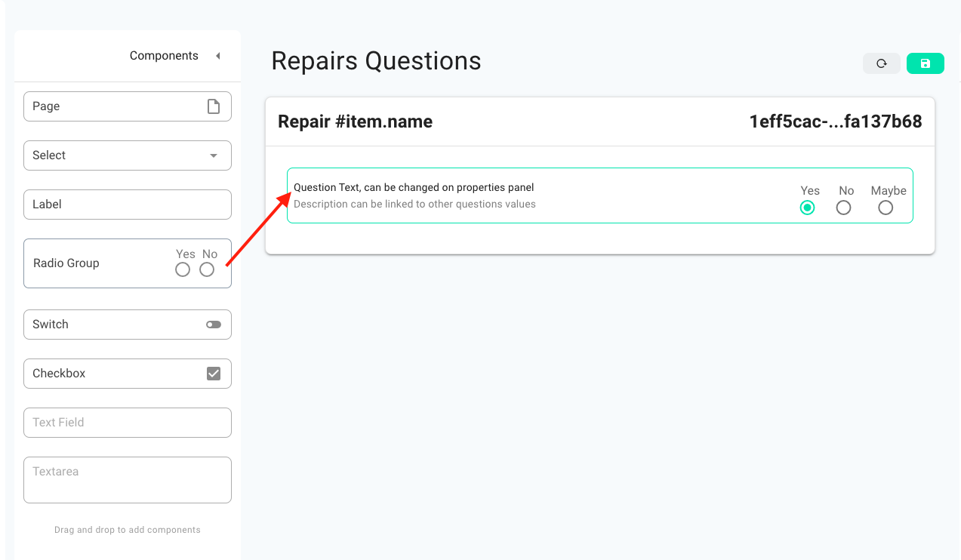This screenshot has width=961, height=560.
Task: Select the Question Text line
Action: [x=414, y=187]
